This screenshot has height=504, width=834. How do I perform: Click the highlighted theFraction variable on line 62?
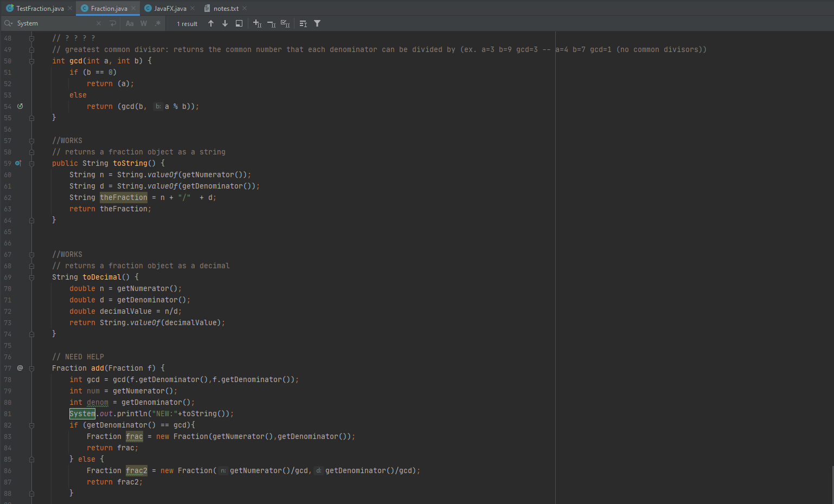pyautogui.click(x=124, y=197)
